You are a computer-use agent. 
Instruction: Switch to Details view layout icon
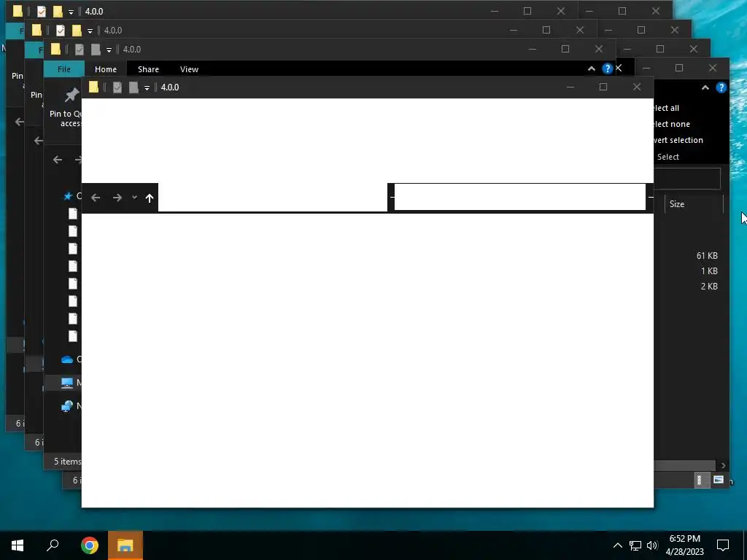click(x=699, y=480)
